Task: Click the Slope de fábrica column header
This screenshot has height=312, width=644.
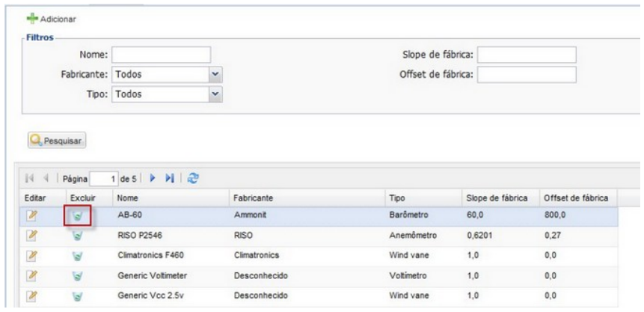Action: (497, 199)
